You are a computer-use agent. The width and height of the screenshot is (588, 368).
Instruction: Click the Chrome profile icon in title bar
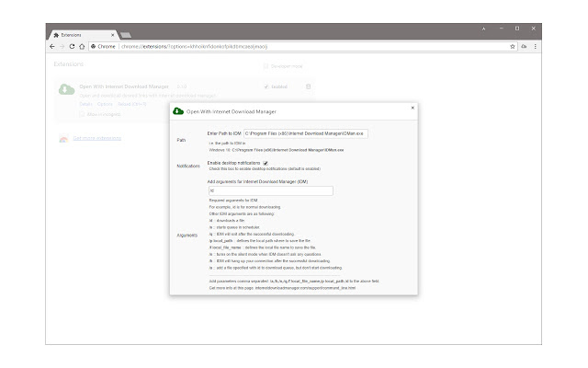[x=484, y=29]
